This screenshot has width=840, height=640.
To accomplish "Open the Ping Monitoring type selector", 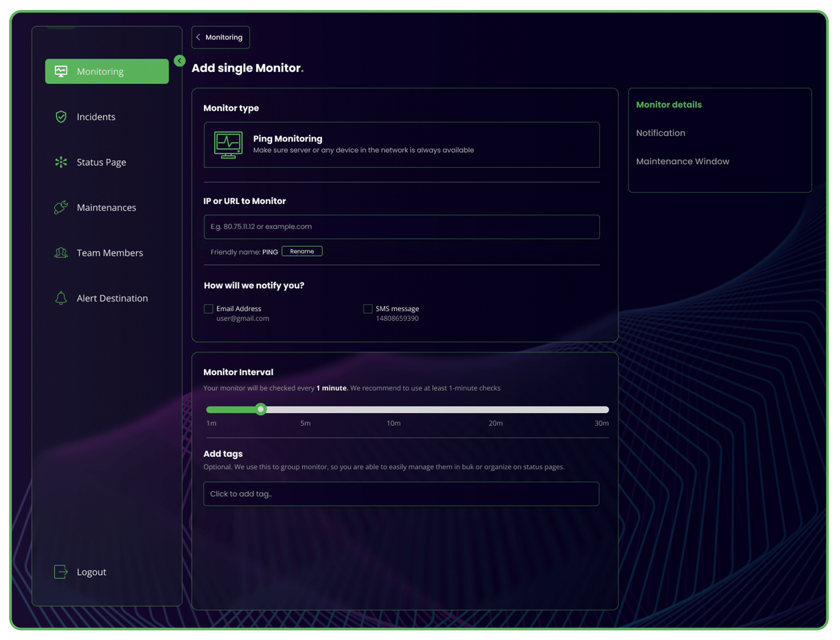I will [402, 145].
